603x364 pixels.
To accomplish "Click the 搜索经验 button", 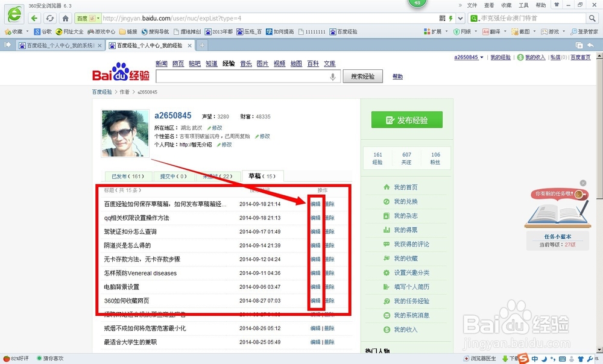I will pyautogui.click(x=362, y=77).
